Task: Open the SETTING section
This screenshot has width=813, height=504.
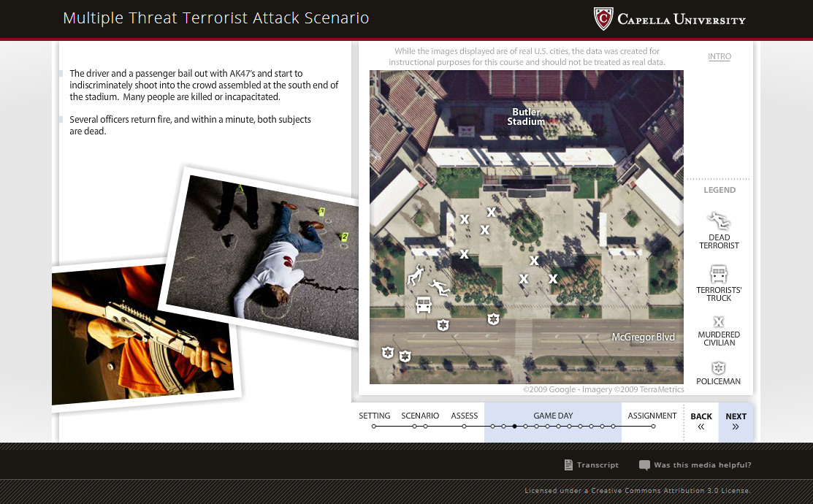Action: click(x=374, y=416)
